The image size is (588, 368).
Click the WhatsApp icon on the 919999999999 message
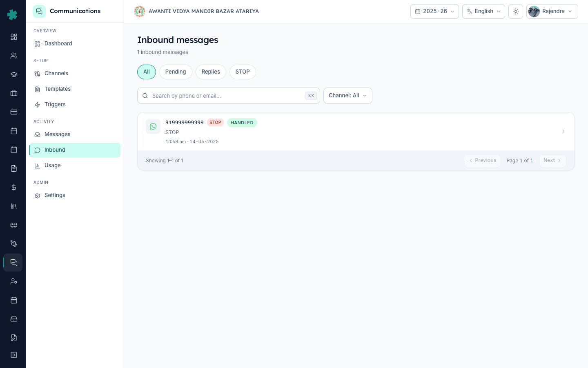point(153,126)
